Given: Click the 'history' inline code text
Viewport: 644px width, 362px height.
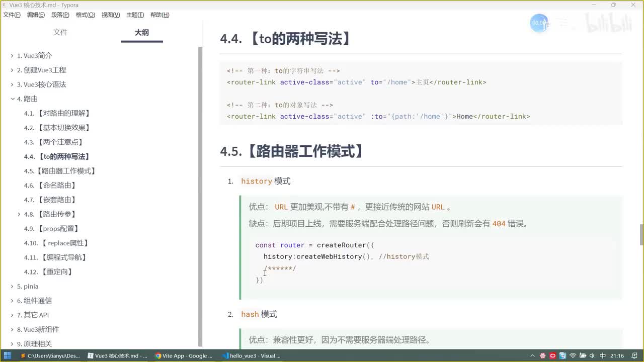Looking at the screenshot, I should coord(257,181).
